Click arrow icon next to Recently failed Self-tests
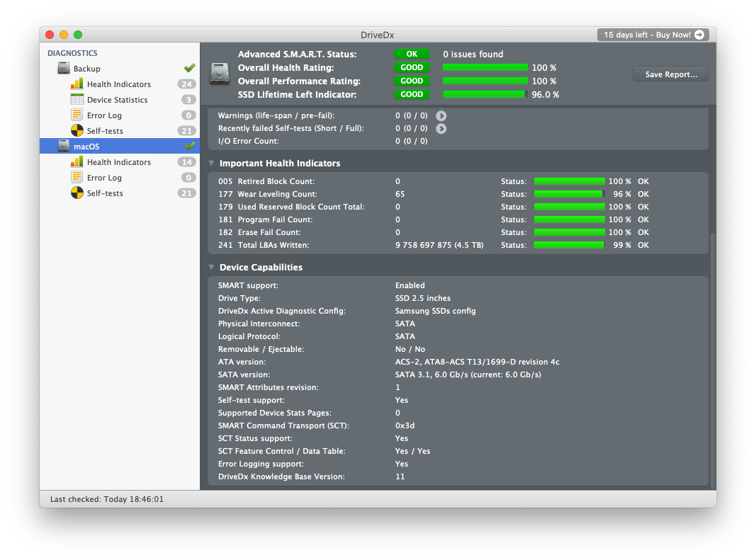Viewport: 756px width, 560px height. tap(441, 129)
